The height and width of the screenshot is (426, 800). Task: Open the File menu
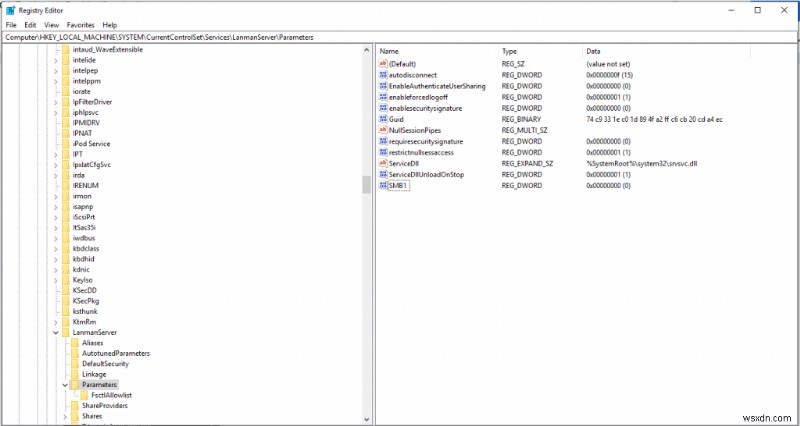click(x=11, y=24)
